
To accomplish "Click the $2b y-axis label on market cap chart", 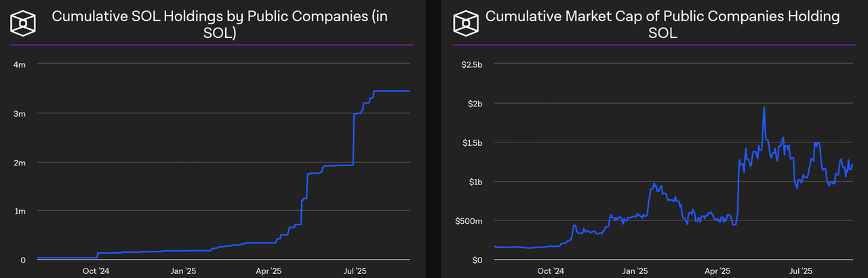I will (x=475, y=104).
